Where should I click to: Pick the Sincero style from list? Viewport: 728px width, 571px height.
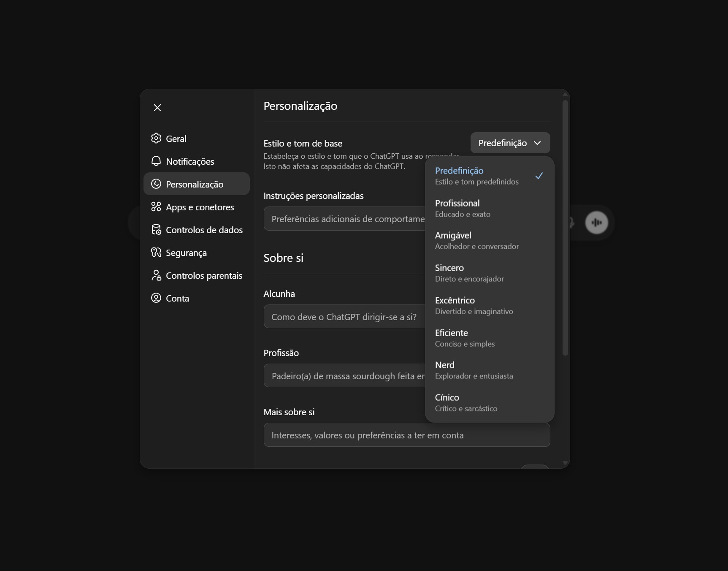[489, 273]
